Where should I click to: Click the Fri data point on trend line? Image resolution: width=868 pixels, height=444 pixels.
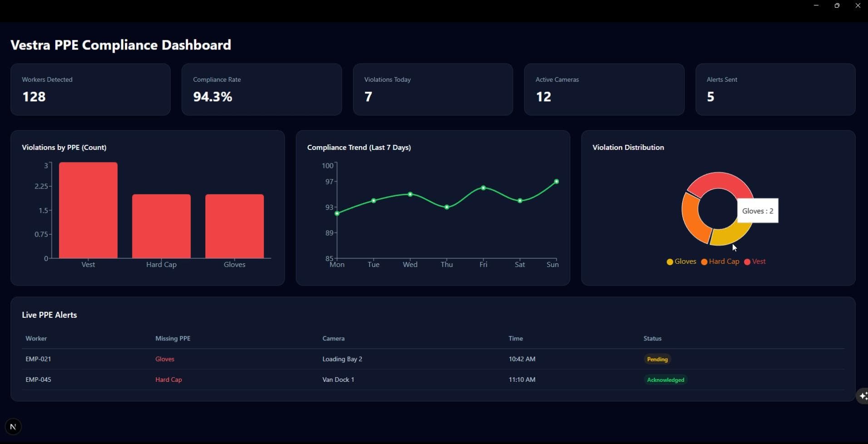483,188
